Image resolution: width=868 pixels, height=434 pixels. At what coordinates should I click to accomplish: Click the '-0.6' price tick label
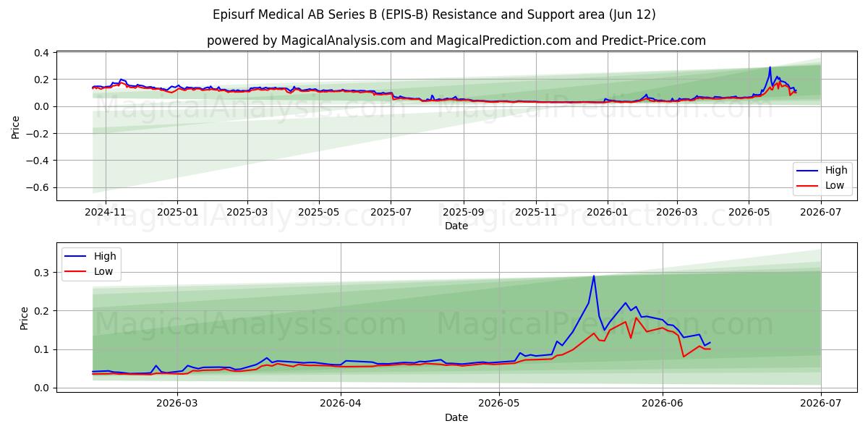pos(38,187)
